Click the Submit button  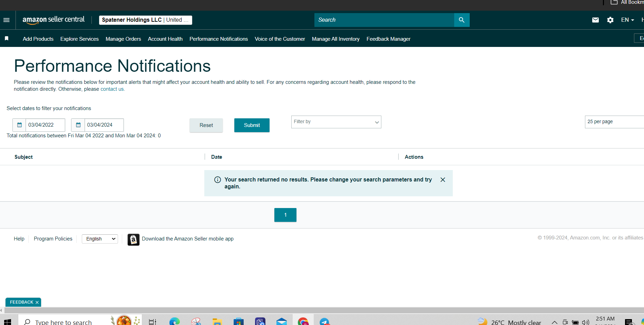point(252,125)
